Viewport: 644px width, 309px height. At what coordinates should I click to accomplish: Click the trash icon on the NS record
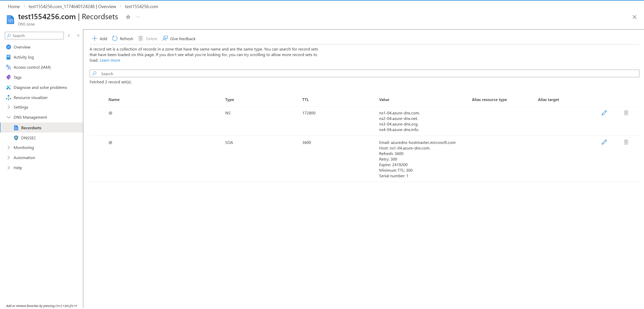(626, 113)
